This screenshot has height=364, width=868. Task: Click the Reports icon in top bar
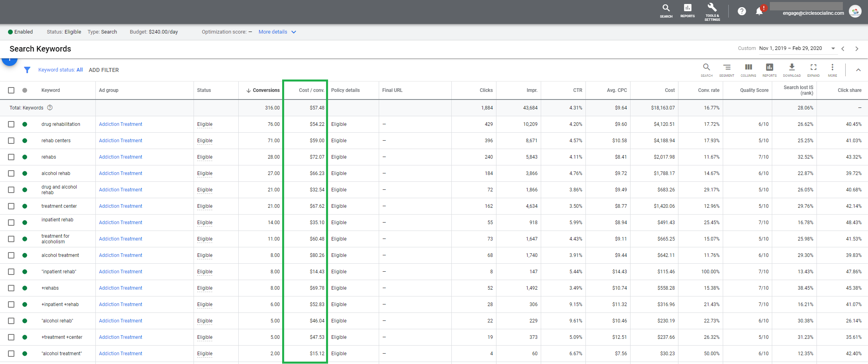coord(687,11)
